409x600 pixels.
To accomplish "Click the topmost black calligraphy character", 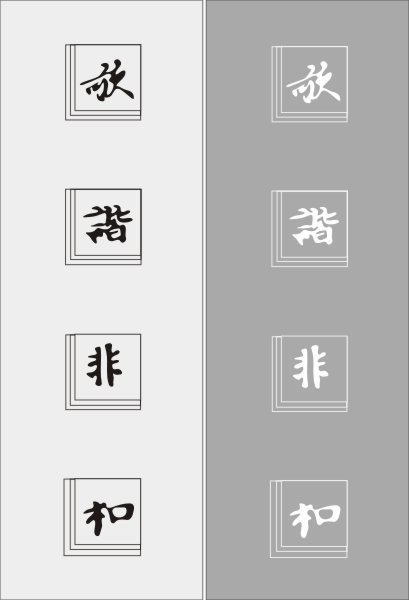I will click(x=107, y=80).
